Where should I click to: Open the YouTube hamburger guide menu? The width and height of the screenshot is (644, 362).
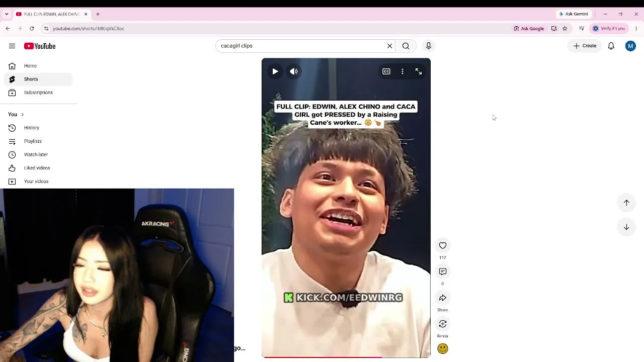coord(12,46)
